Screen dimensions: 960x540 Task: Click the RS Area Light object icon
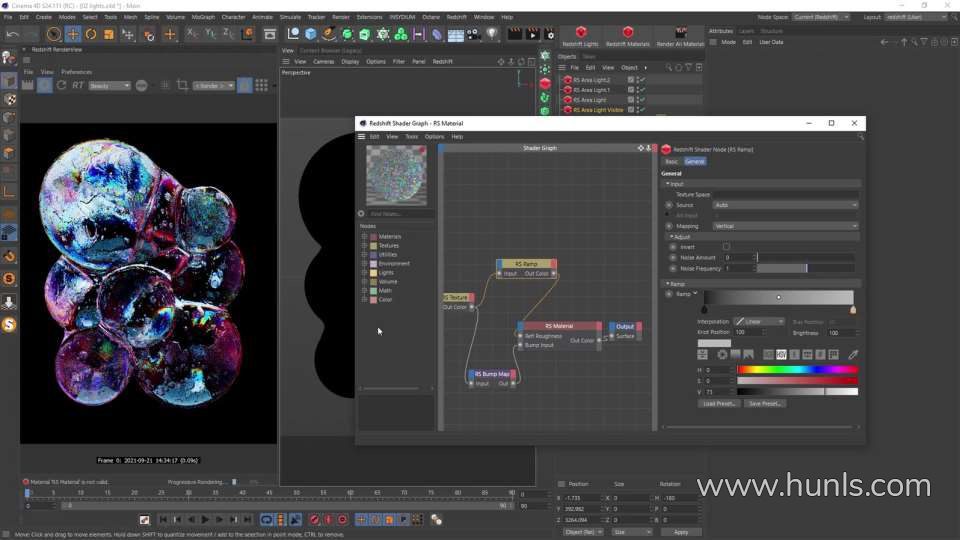(568, 100)
